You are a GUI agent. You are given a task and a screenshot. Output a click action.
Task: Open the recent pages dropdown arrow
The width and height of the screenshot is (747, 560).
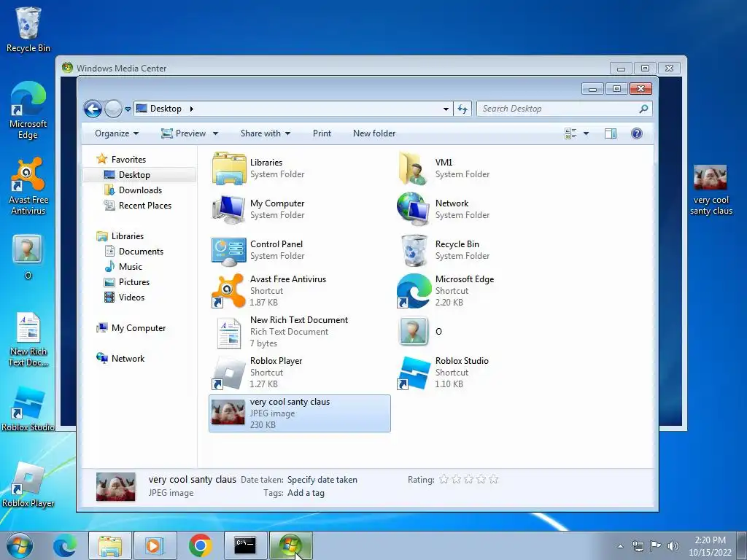pos(128,109)
